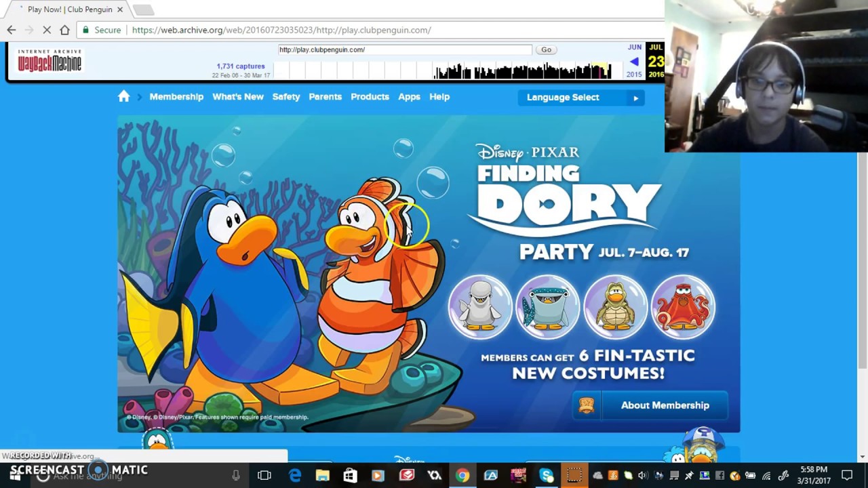Launch Microsoft Edge from taskbar
This screenshot has height=488, width=868.
(295, 476)
